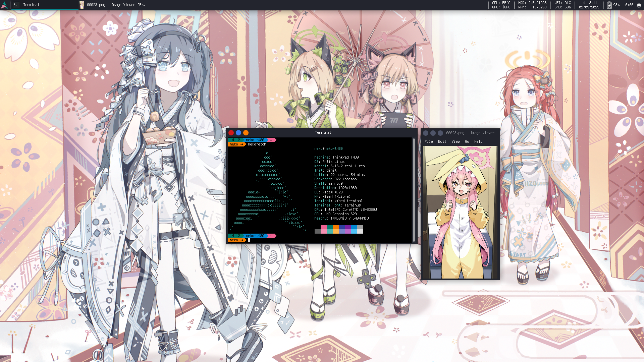Click the orange circle in the Terminal titlebar

coord(246,133)
